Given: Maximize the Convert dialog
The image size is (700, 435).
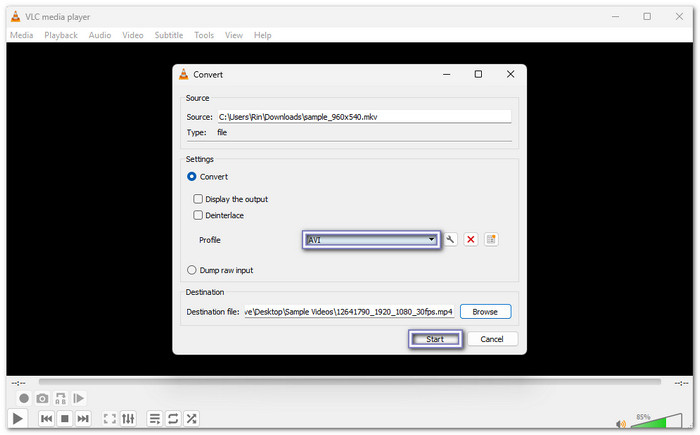Looking at the screenshot, I should [x=478, y=74].
